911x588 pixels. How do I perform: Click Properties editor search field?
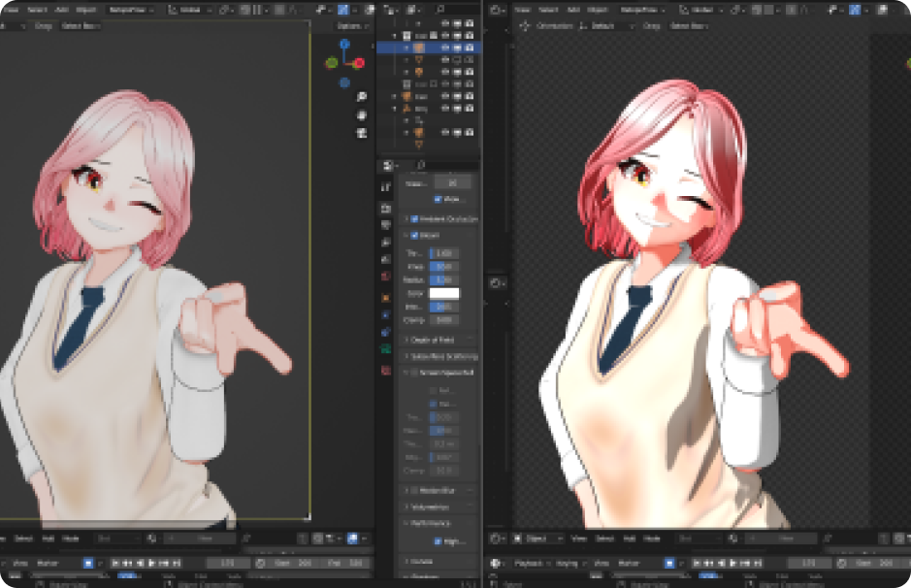444,166
